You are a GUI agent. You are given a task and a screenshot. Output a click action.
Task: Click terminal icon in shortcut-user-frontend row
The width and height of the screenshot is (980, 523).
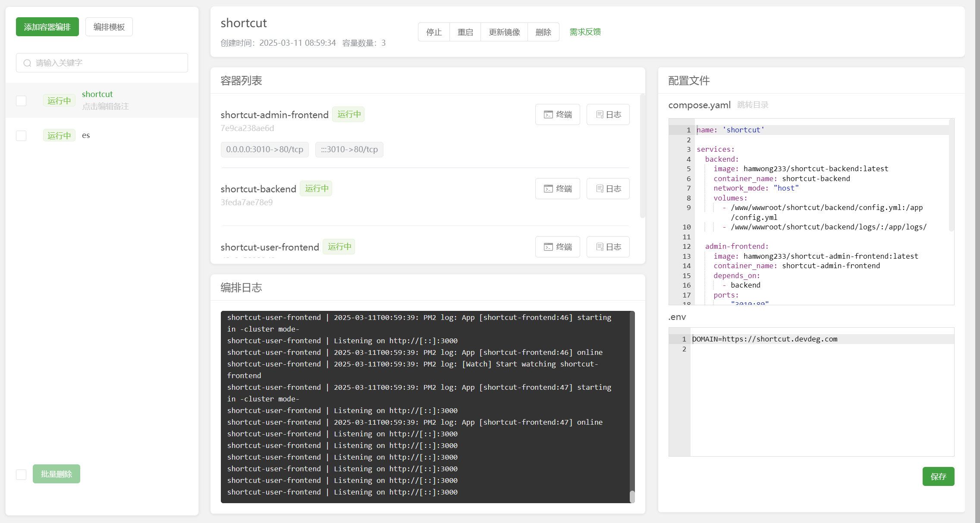[x=548, y=247]
